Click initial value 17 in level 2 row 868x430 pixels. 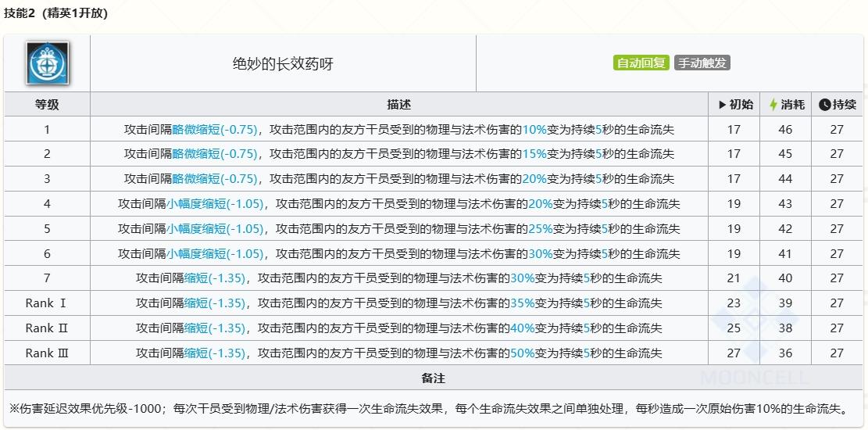pos(734,154)
